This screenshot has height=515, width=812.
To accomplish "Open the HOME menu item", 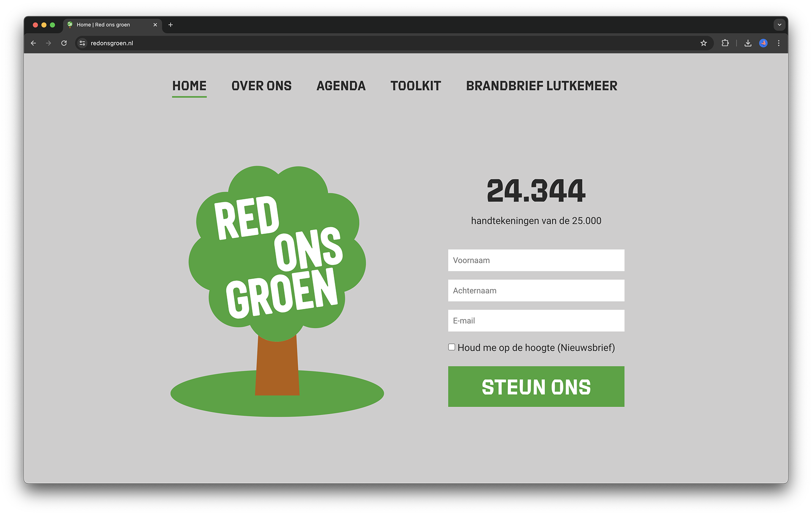I will tap(189, 86).
